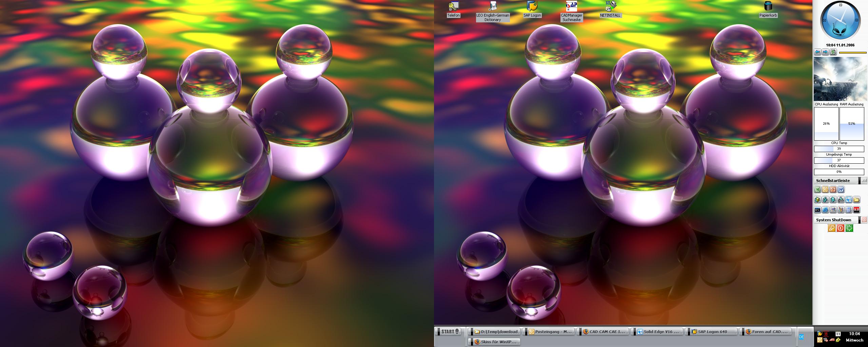
Task: Click the orange key lock icon
Action: (x=832, y=228)
